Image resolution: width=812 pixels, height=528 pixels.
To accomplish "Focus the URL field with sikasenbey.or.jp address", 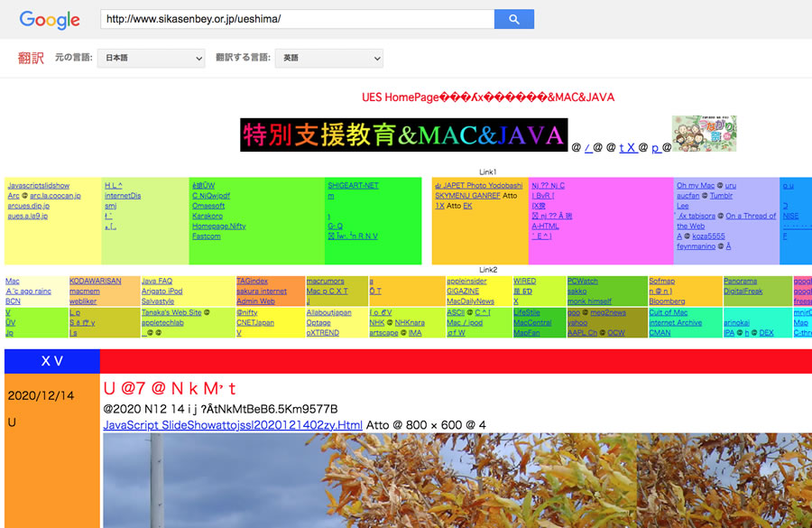I will click(x=297, y=19).
